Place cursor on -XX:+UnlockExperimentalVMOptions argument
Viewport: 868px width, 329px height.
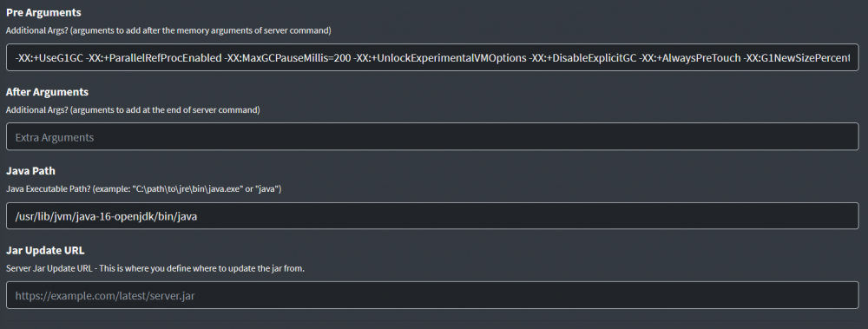pyautogui.click(x=440, y=57)
